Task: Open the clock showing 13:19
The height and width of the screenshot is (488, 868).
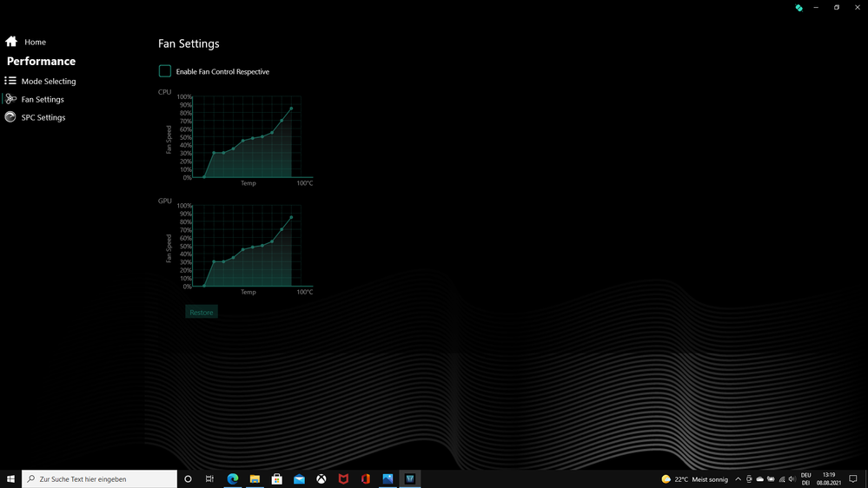Action: pos(829,479)
